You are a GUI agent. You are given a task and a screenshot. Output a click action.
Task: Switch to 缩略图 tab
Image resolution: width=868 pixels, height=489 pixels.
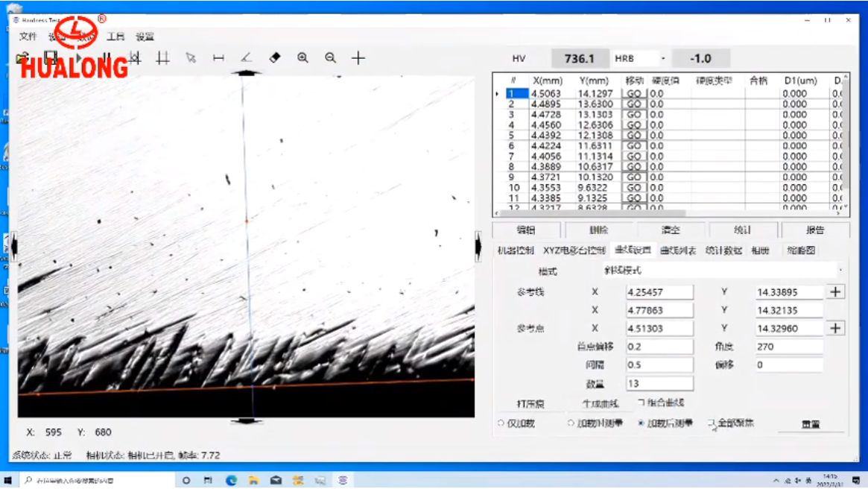[x=801, y=250]
